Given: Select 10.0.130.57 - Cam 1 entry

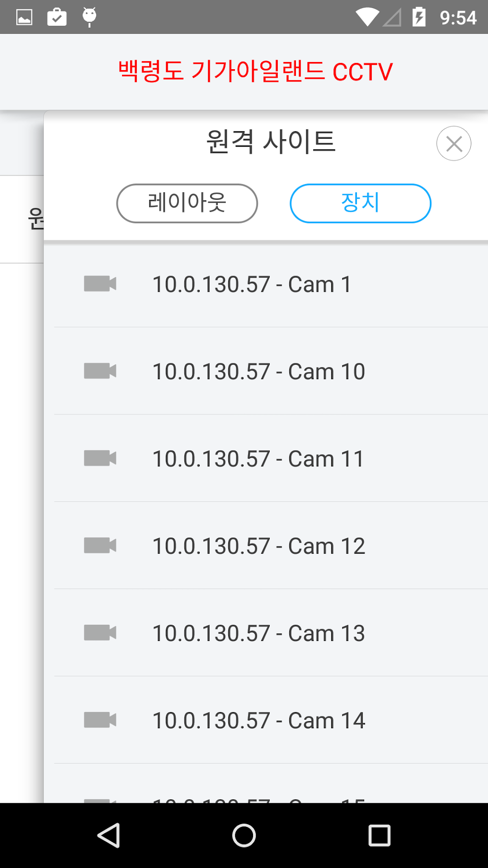Looking at the screenshot, I should 252,285.
